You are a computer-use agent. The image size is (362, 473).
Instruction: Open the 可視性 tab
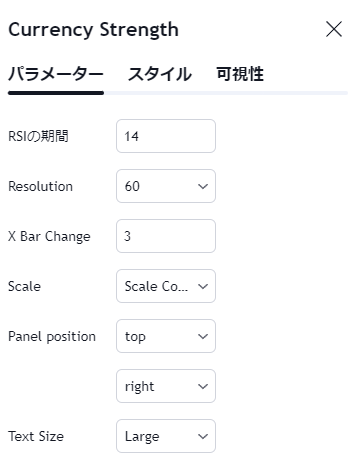tap(240, 74)
